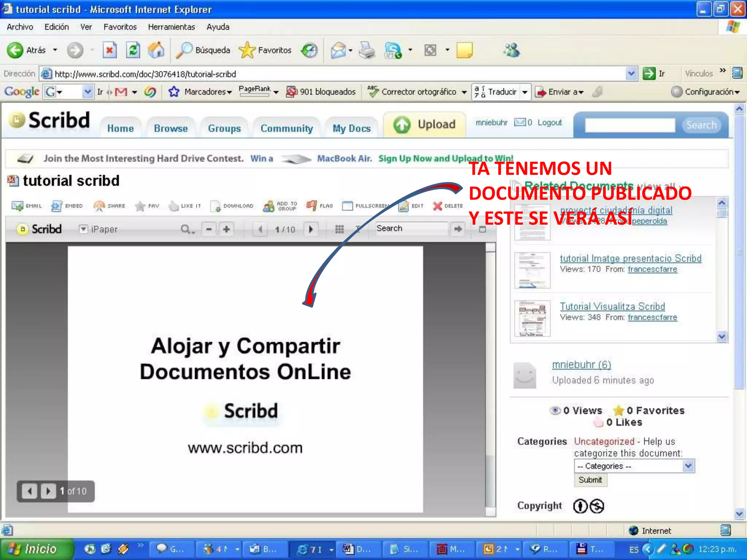747x560 pixels.
Task: Expand the Atrás history dropdown arrow
Action: tap(55, 50)
